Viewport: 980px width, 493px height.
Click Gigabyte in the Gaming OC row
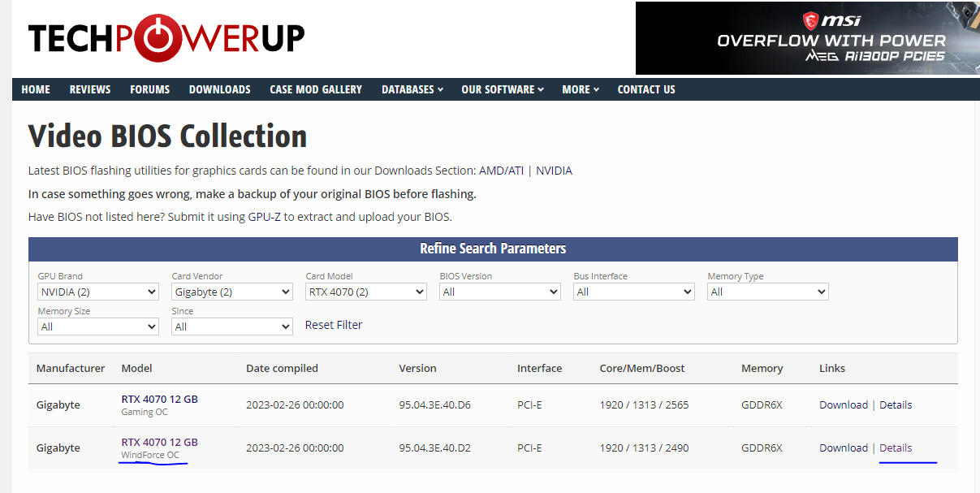click(x=58, y=404)
